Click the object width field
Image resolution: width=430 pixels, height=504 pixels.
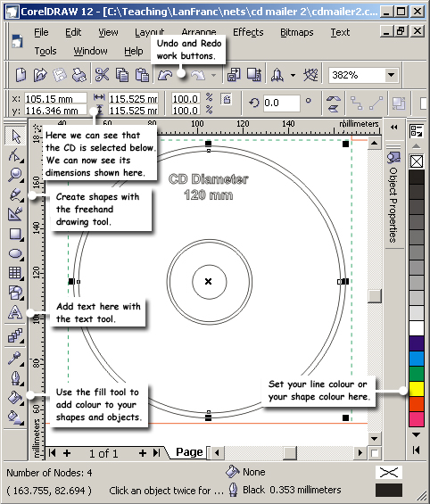click(133, 98)
